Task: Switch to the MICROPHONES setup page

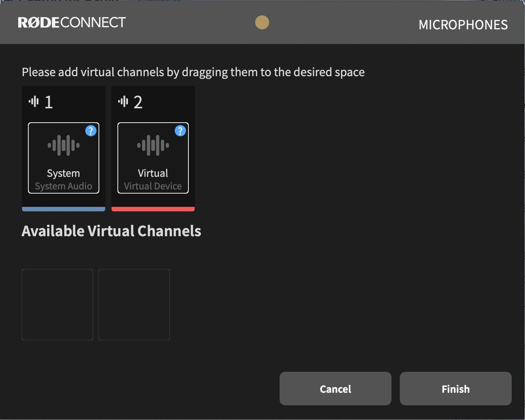Action: pos(463,24)
